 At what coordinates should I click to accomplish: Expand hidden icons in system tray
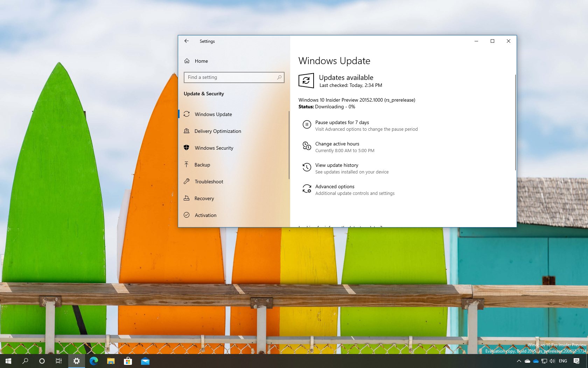(519, 361)
